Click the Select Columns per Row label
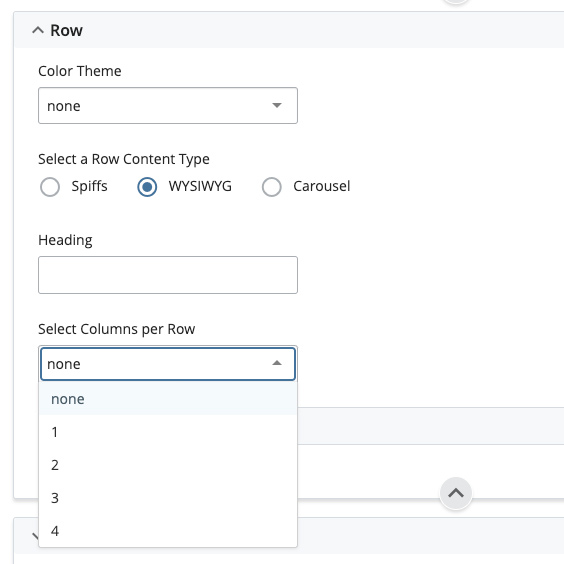 [x=117, y=329]
